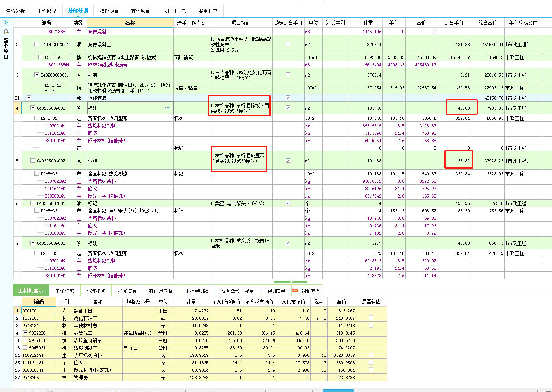Expand machine row 9945061 热熔划线车
552x392 pixels.
pyautogui.click(x=25, y=348)
